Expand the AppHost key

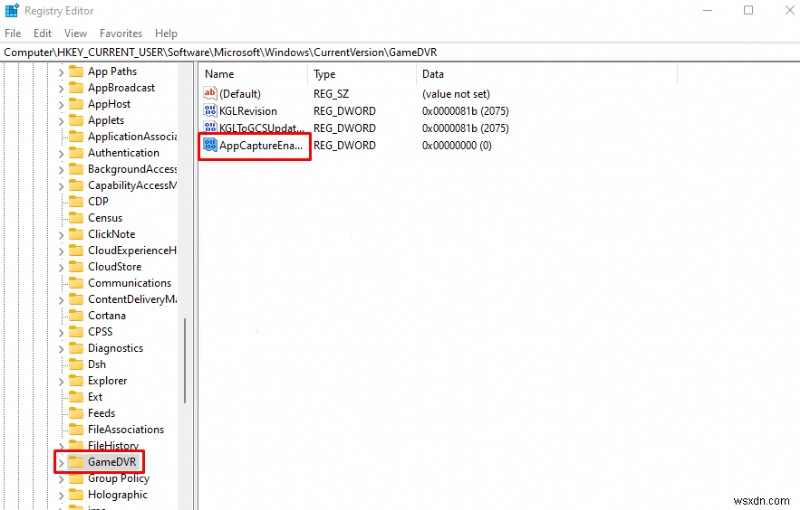[61, 105]
